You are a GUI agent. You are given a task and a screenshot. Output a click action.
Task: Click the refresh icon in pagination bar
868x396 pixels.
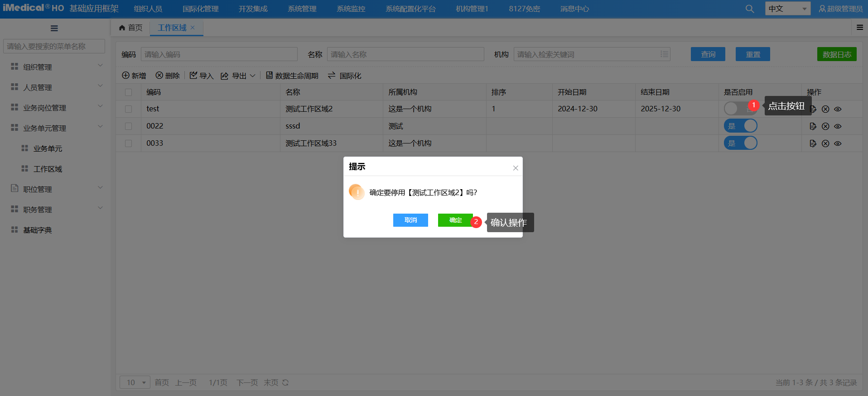285,382
